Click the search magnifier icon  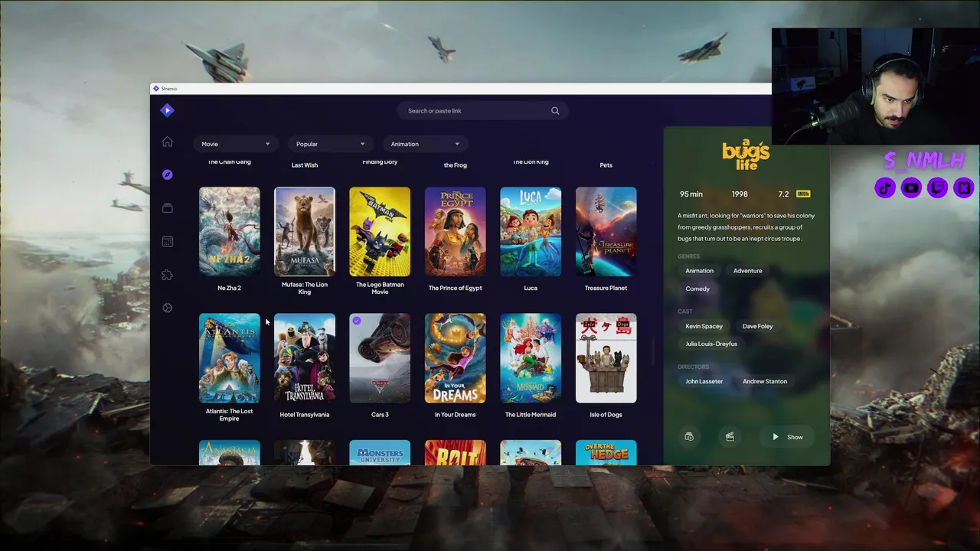pos(555,111)
